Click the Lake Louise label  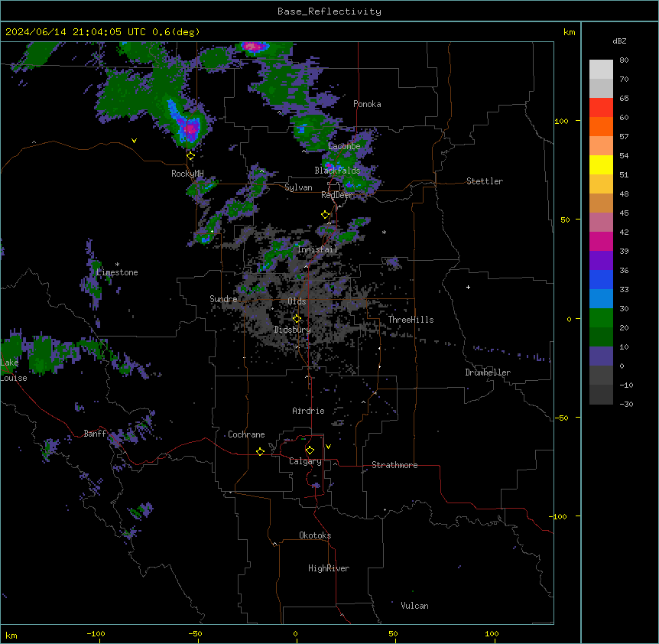[x=14, y=370]
